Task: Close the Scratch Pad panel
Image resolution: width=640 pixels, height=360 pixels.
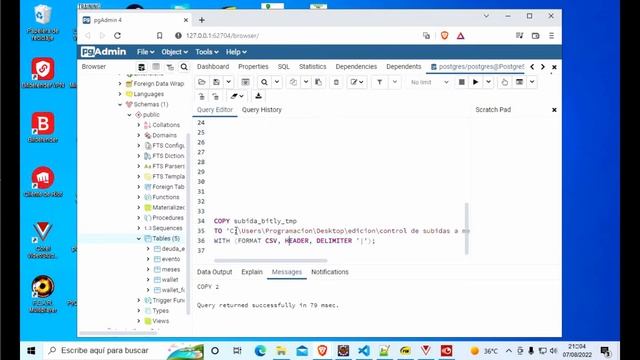Action: [x=554, y=110]
